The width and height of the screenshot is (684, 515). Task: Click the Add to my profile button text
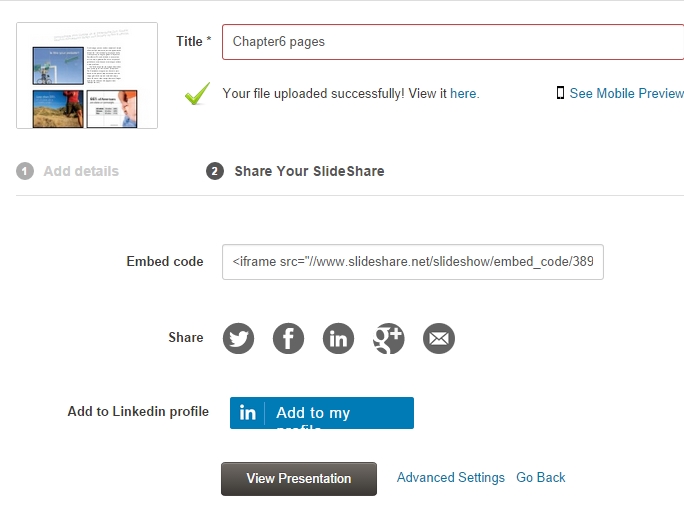(313, 413)
